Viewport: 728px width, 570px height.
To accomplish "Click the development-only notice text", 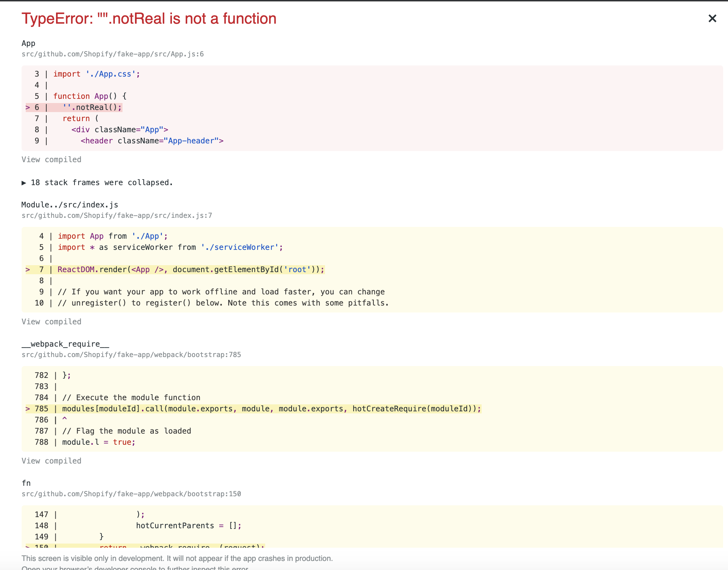I will click(x=177, y=558).
